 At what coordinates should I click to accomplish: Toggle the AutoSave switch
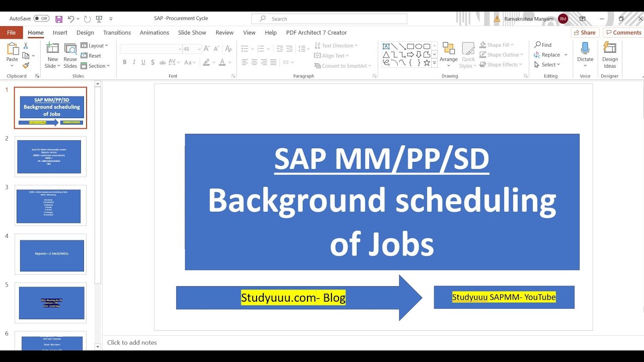[x=41, y=19]
